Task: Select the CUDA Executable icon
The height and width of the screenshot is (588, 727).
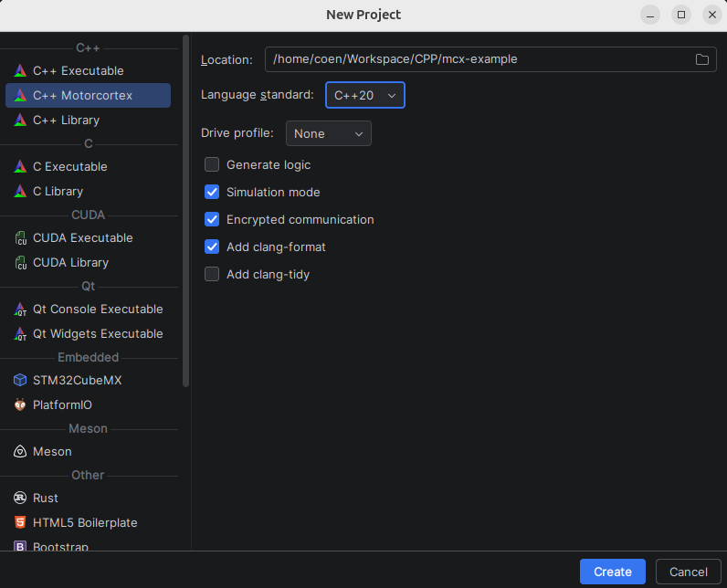Action: (x=20, y=238)
